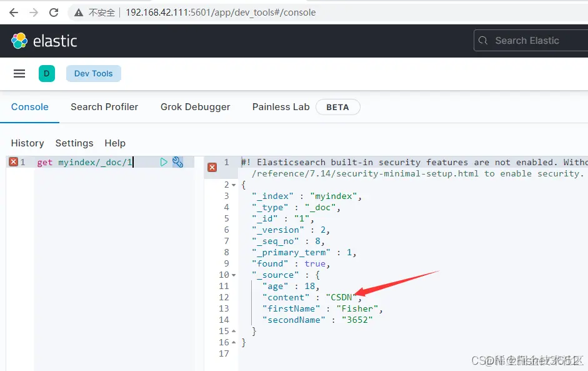Click the fold arrow on line 15
Image resolution: width=588 pixels, height=371 pixels.
[x=234, y=331]
